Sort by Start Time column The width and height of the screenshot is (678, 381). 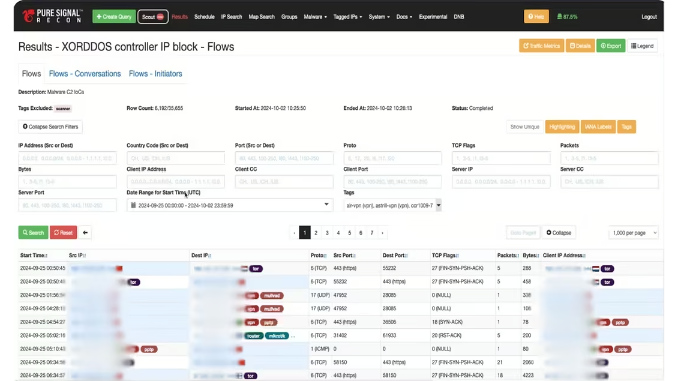pos(34,256)
